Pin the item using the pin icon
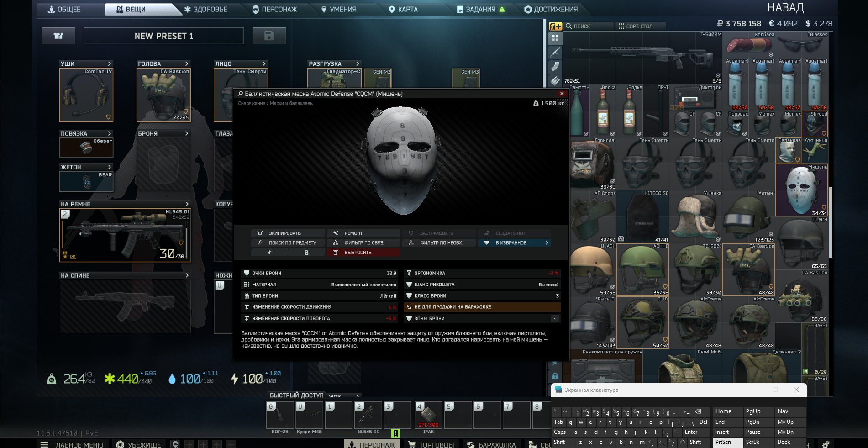The height and width of the screenshot is (448, 868). coord(269,253)
